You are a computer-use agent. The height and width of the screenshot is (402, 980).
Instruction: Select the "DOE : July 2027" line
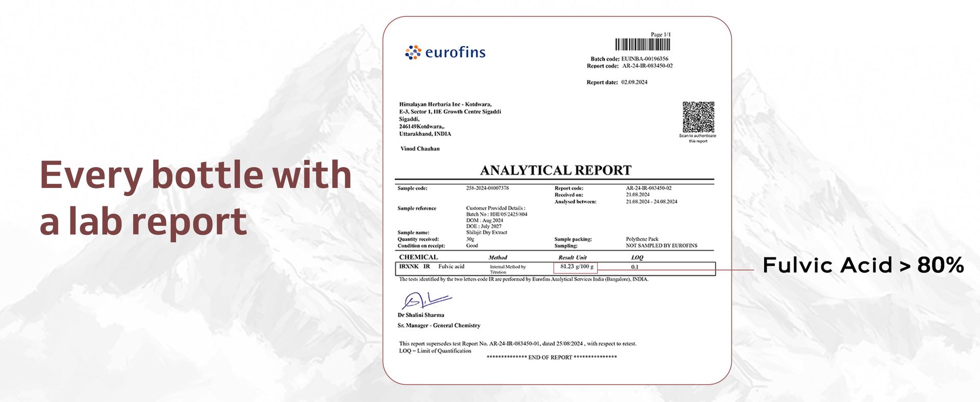click(484, 226)
